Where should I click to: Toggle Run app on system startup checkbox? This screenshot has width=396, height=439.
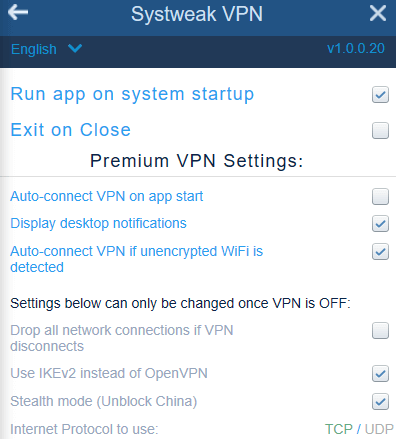click(380, 95)
